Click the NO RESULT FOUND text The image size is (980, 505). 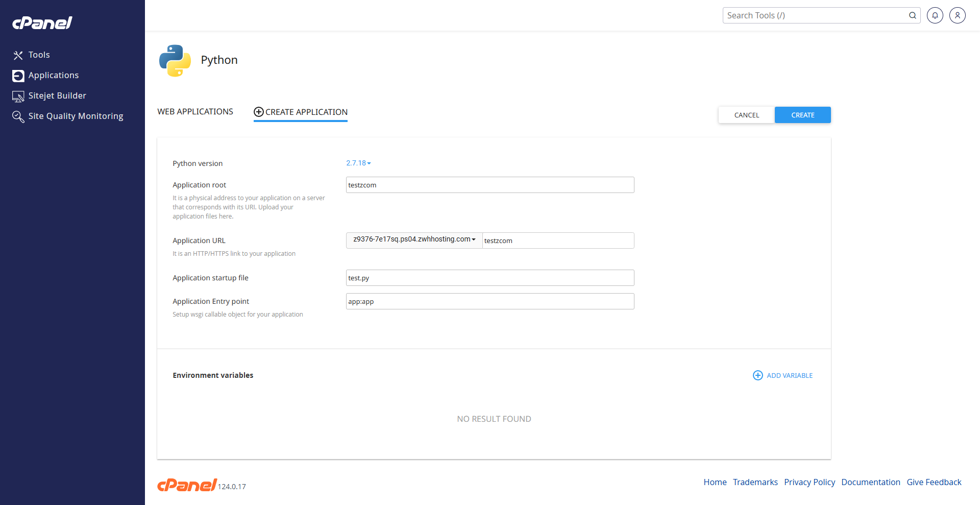(494, 419)
